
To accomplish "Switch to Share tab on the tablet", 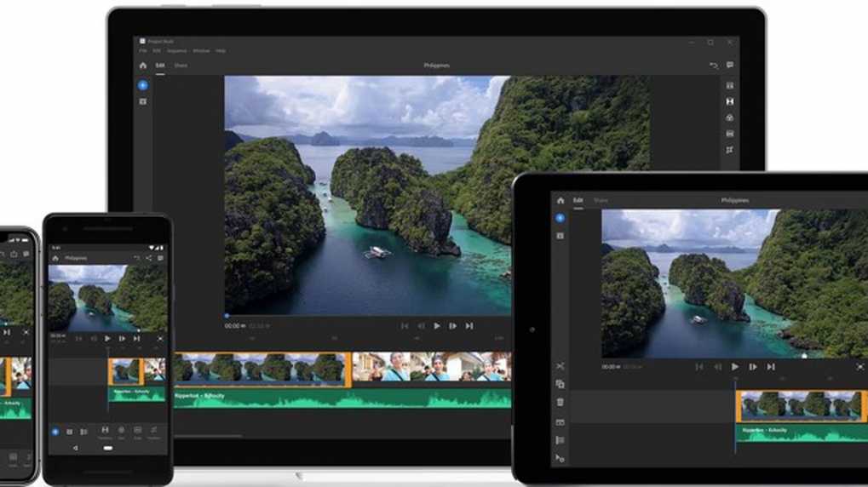I will tap(601, 200).
